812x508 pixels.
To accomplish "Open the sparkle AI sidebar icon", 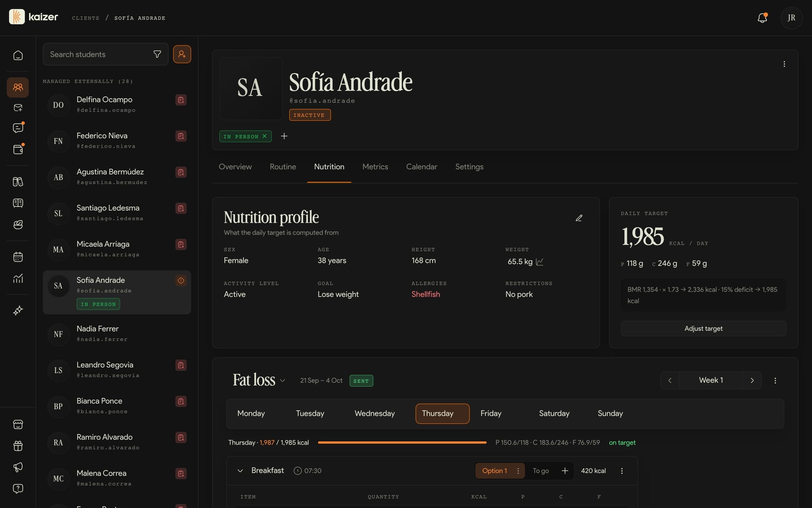I will click(x=18, y=310).
